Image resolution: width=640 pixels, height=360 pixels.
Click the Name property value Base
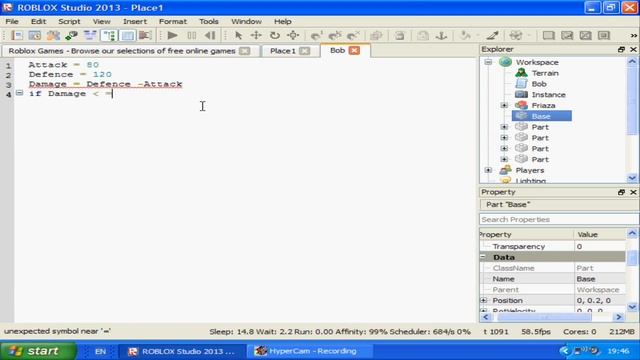(x=599, y=279)
